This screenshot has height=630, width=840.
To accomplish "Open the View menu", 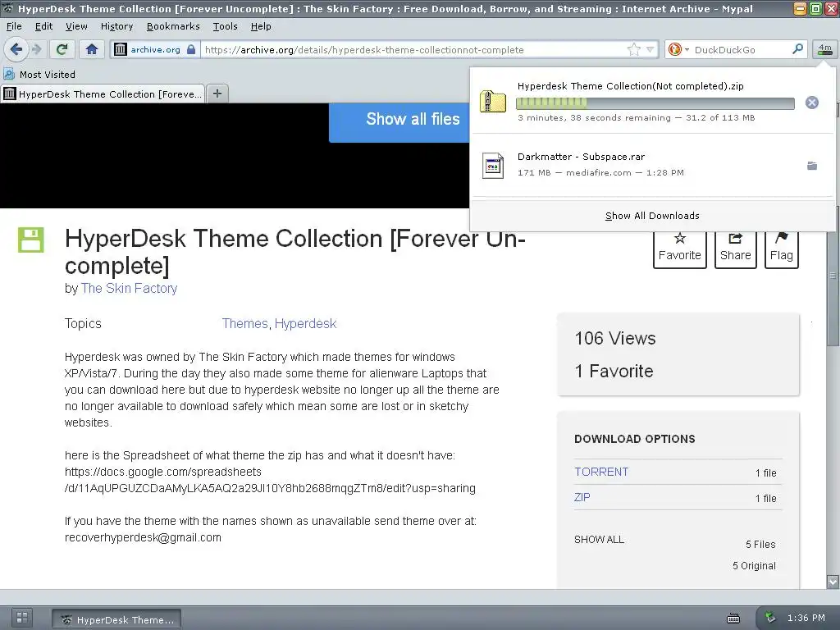I will pyautogui.click(x=76, y=26).
